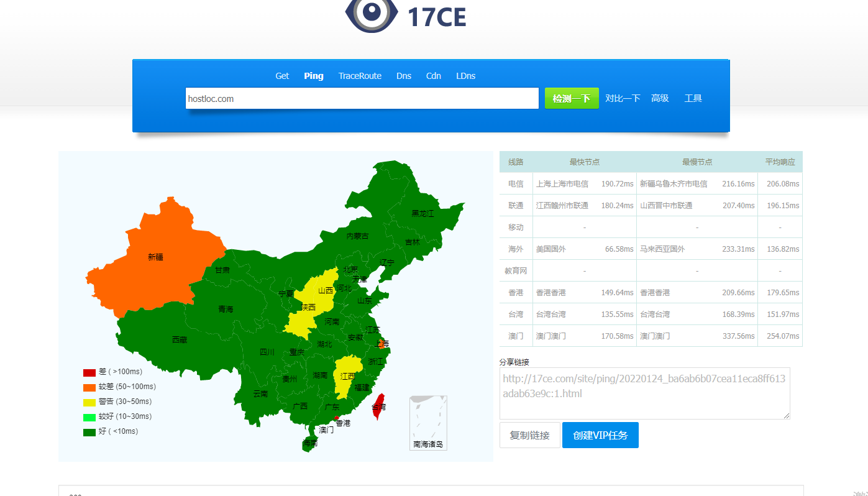Select the red 差 (>100ms) legend swatch
This screenshot has height=496, width=868.
[x=89, y=372]
